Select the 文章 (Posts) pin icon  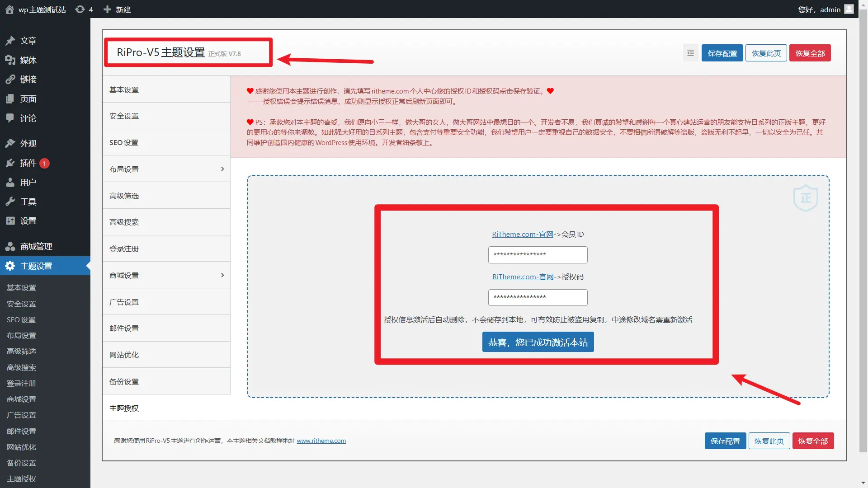(10, 41)
